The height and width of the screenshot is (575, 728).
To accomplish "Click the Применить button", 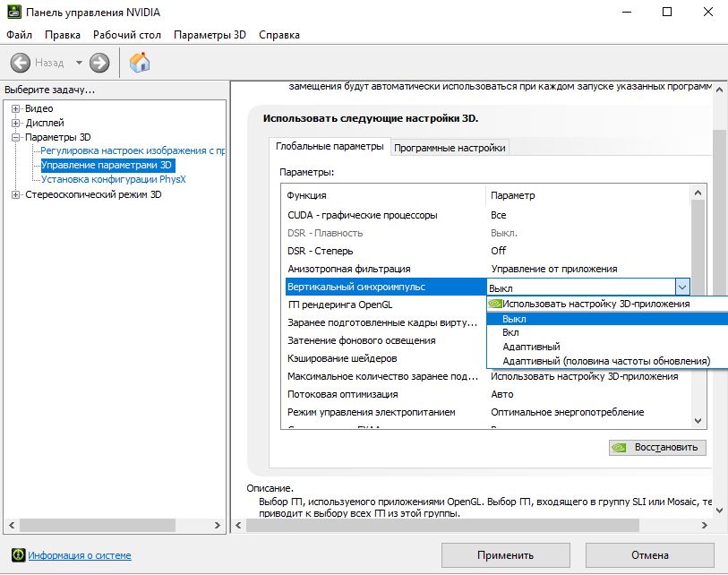I will pos(506,554).
